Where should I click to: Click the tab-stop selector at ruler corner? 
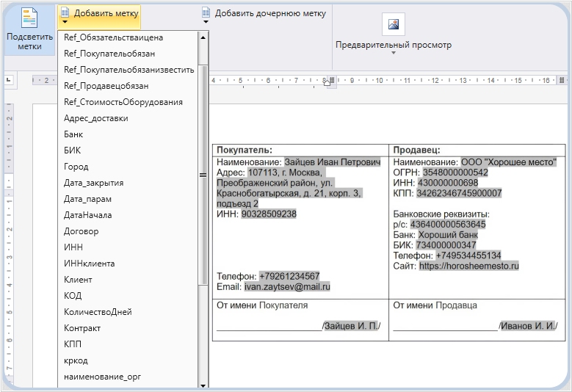click(x=10, y=80)
